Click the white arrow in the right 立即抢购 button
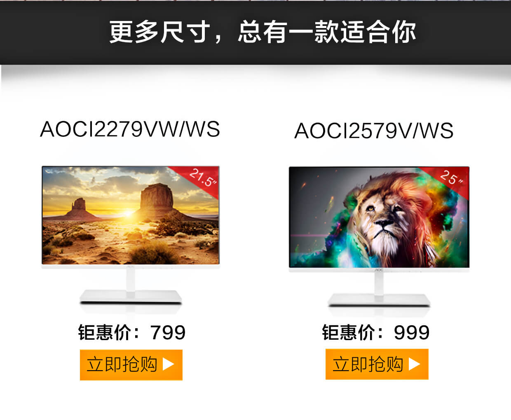The image size is (511, 420). 415,364
